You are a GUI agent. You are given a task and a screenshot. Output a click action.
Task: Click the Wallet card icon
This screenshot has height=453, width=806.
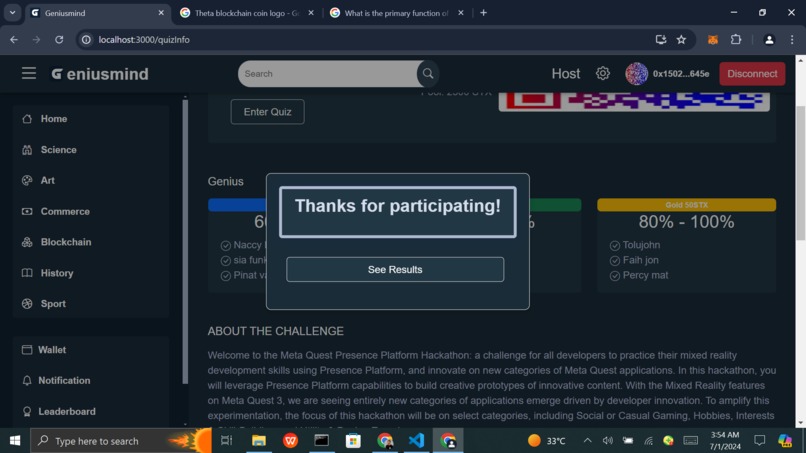[27, 350]
